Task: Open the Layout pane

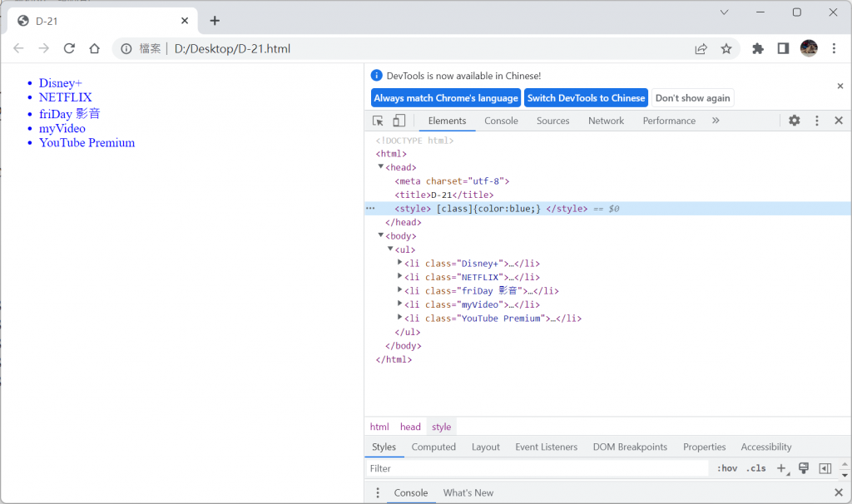Action: (x=485, y=447)
